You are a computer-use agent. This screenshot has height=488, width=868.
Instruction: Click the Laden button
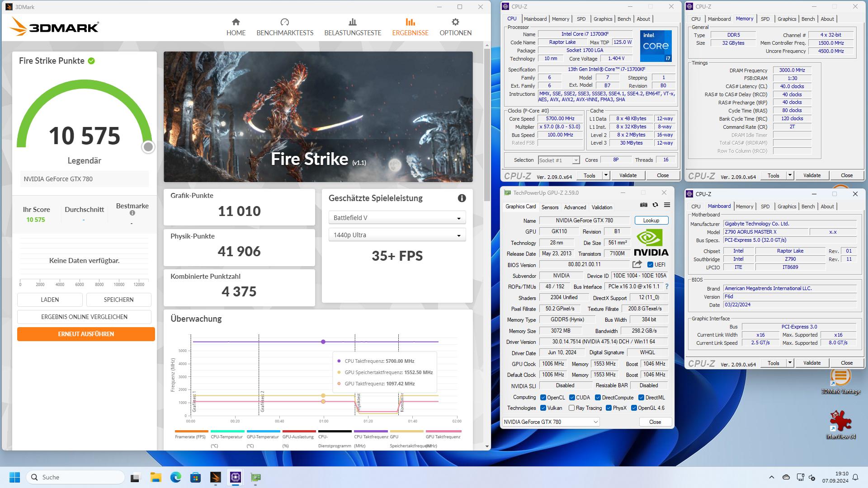click(50, 300)
